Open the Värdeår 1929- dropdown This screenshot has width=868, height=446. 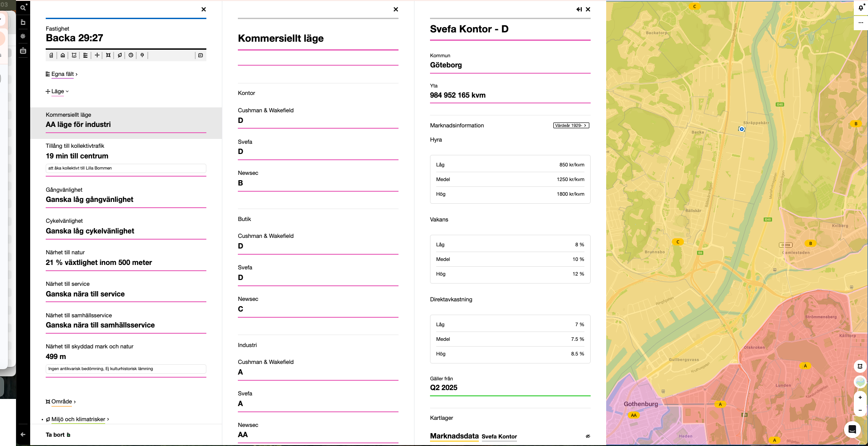[x=571, y=126]
